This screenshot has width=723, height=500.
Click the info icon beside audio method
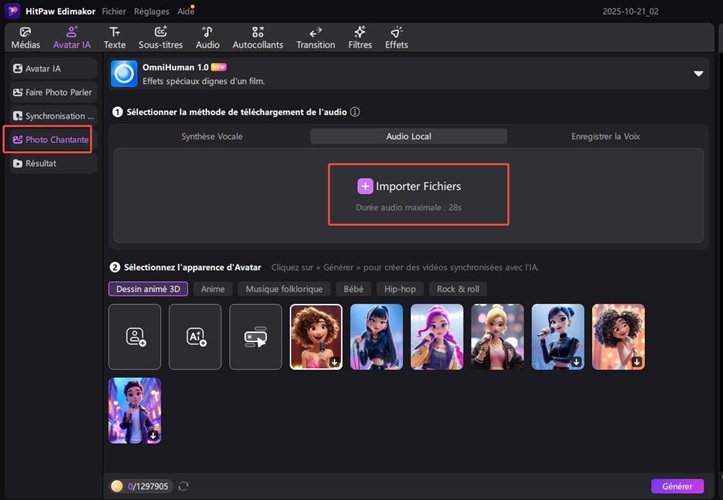click(x=355, y=113)
